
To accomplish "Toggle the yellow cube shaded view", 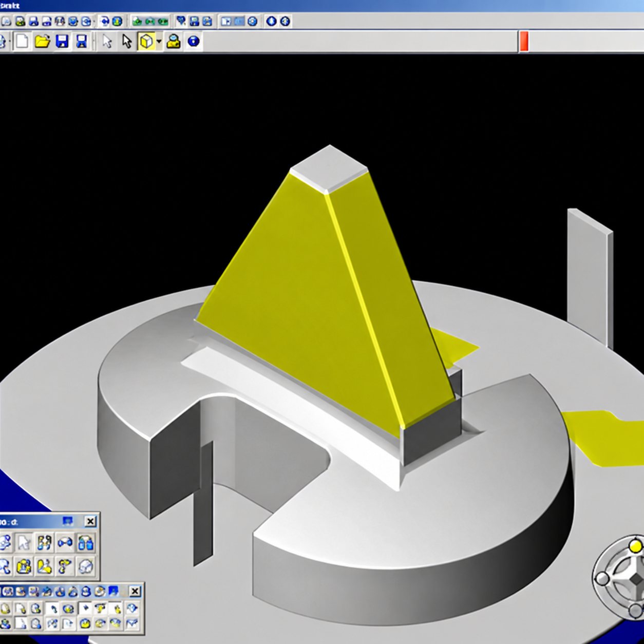I will pyautogui.click(x=146, y=41).
